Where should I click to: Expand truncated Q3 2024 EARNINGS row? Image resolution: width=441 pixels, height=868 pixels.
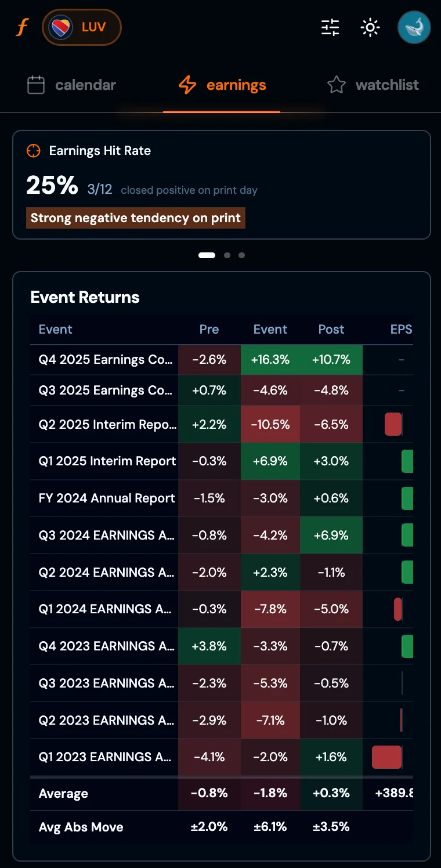[x=104, y=535]
